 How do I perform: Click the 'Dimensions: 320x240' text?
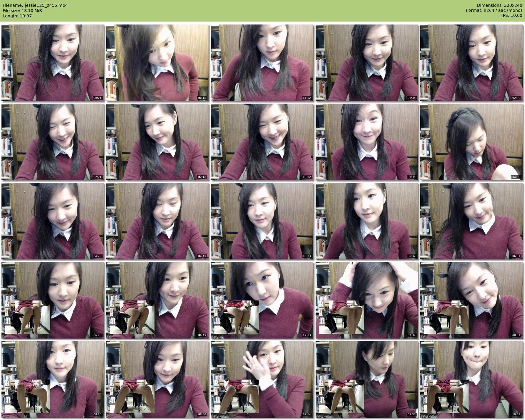click(499, 5)
